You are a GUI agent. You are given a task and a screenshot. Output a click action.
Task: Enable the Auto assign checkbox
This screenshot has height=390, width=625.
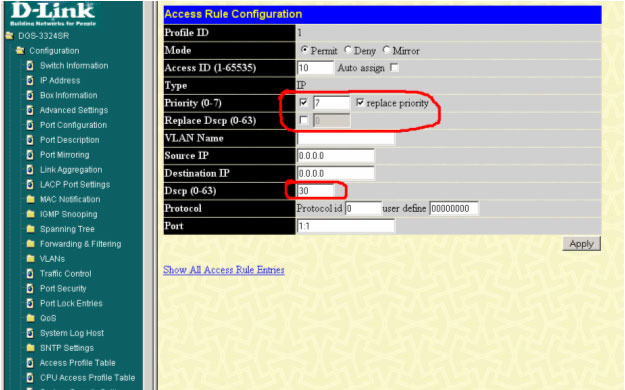pos(394,67)
